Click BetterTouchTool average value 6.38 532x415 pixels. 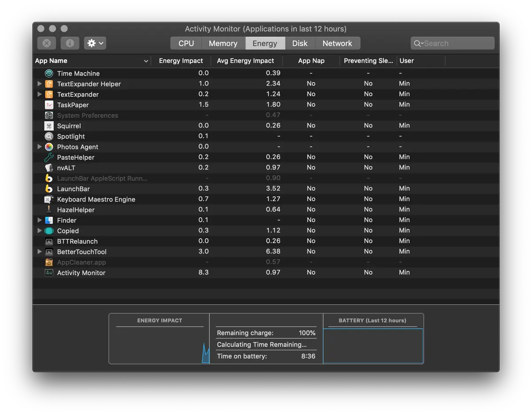[273, 251]
